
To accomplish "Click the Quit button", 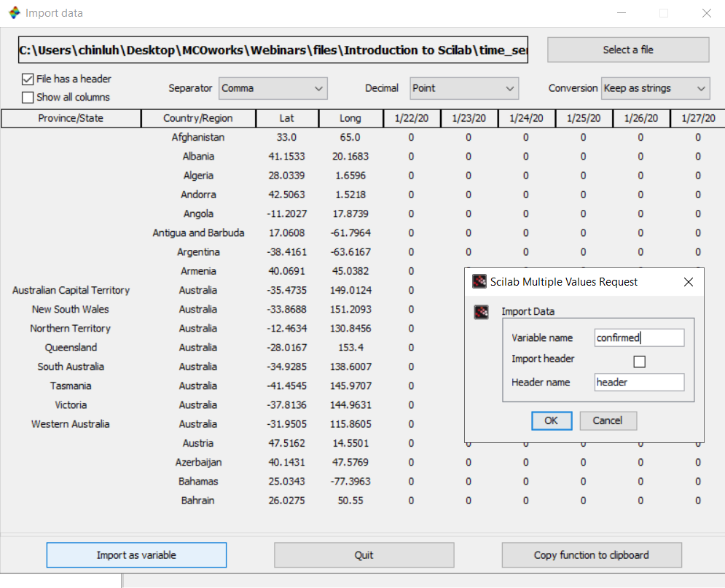I will pyautogui.click(x=364, y=554).
